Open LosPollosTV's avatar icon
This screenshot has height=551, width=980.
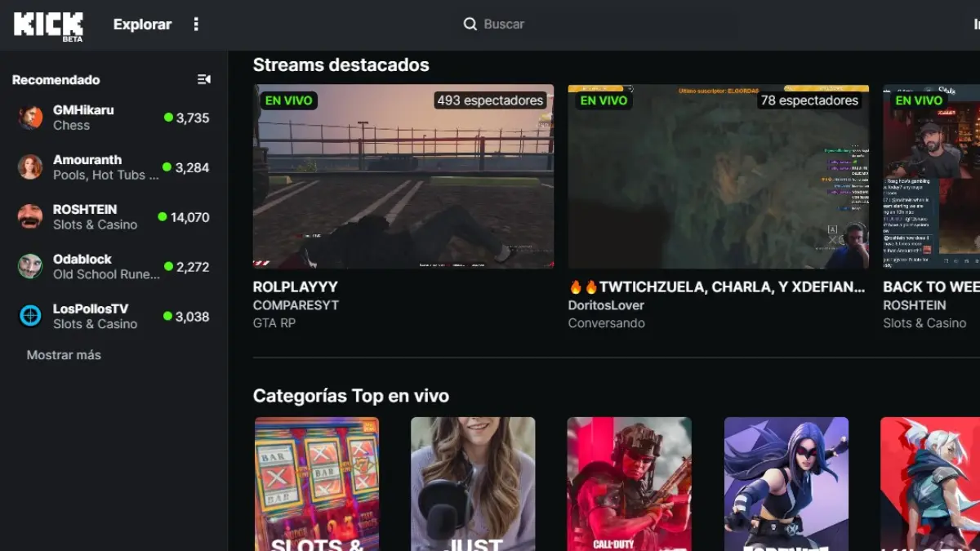[x=30, y=316]
